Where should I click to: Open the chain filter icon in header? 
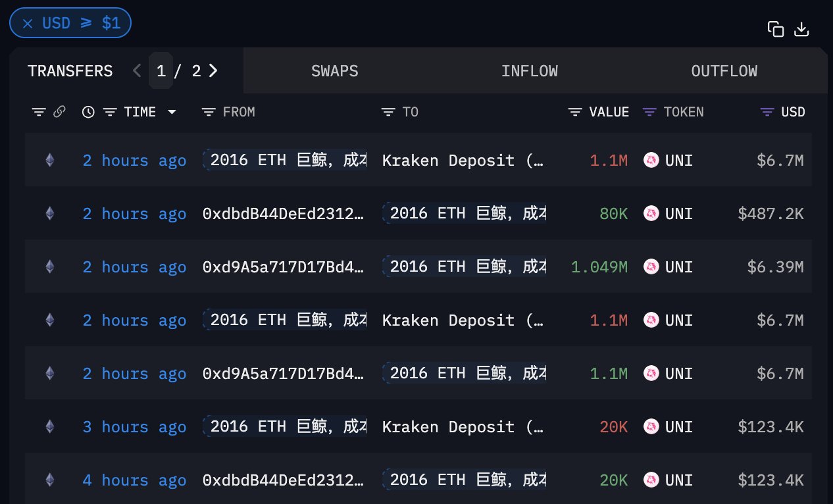39,113
